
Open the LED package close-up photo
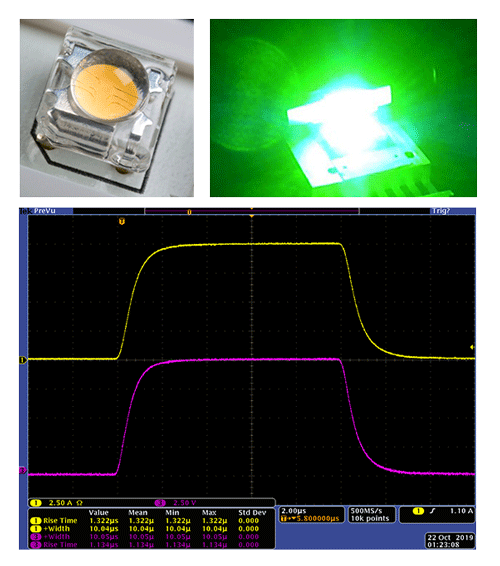click(x=107, y=108)
